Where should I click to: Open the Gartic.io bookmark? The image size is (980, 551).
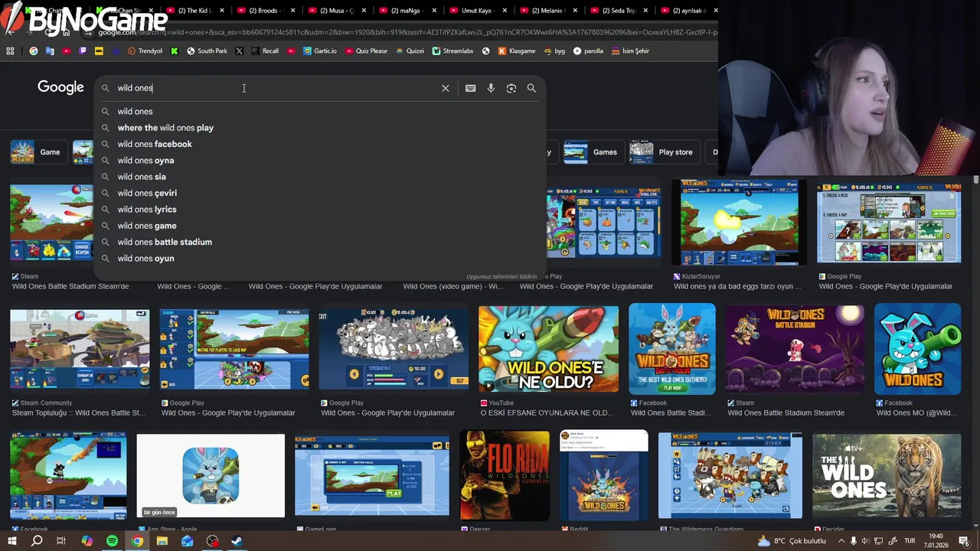tap(318, 51)
